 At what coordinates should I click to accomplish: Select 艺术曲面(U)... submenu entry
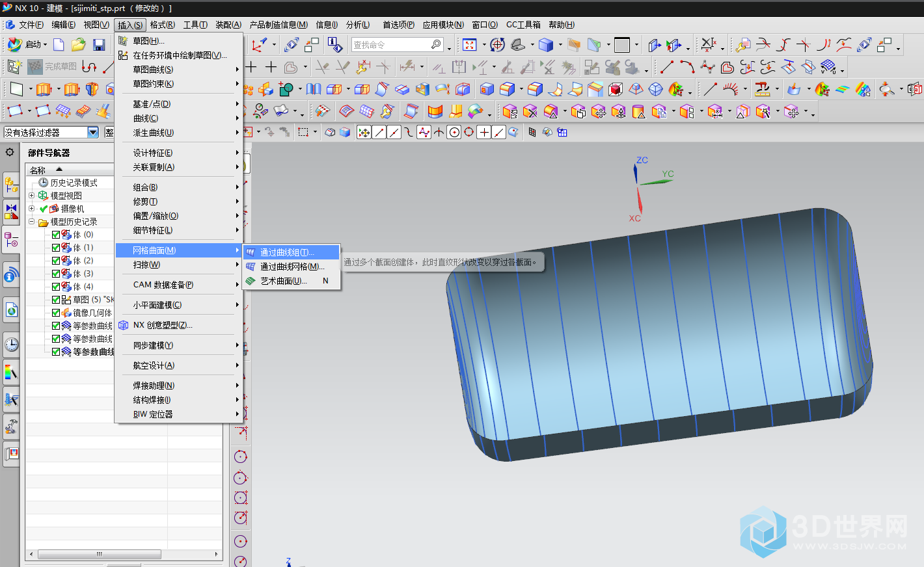tap(292, 281)
